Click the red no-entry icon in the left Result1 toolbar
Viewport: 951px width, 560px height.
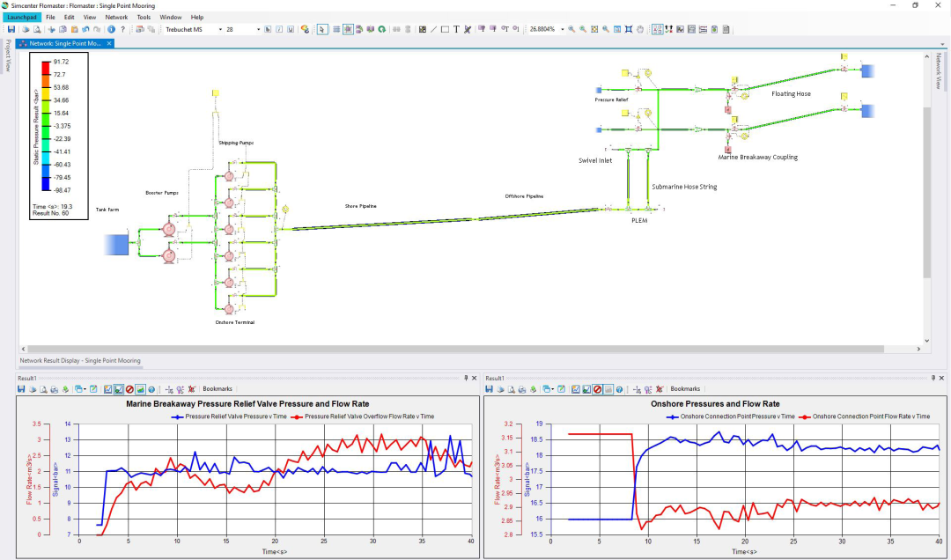tap(129, 389)
